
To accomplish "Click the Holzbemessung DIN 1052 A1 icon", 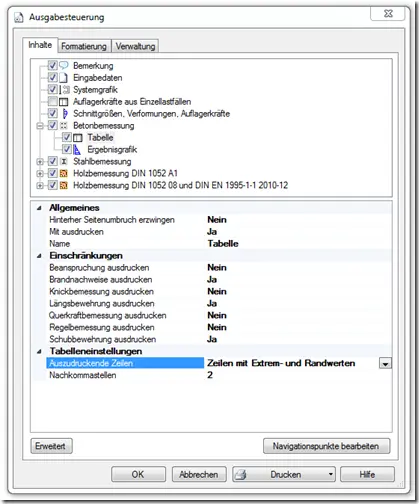I will [x=64, y=174].
